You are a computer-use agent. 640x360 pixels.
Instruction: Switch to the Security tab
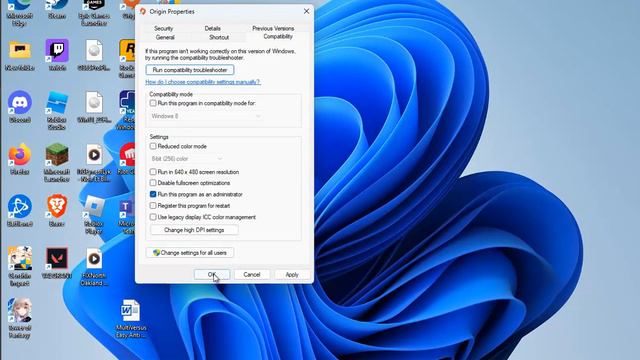point(163,29)
